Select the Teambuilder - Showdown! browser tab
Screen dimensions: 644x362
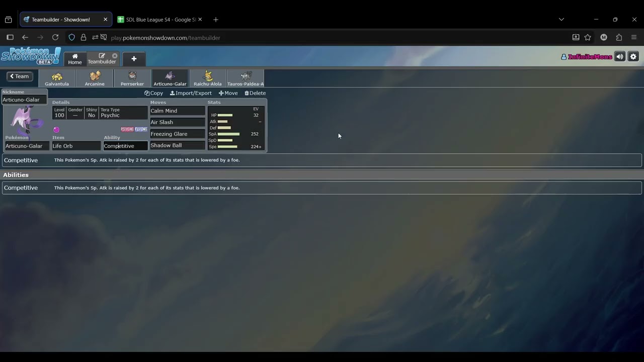point(65,20)
